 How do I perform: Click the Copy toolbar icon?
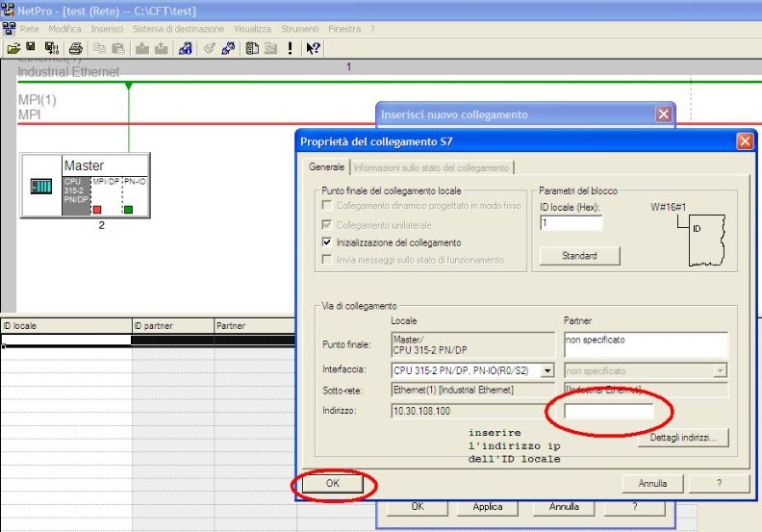tap(100, 48)
